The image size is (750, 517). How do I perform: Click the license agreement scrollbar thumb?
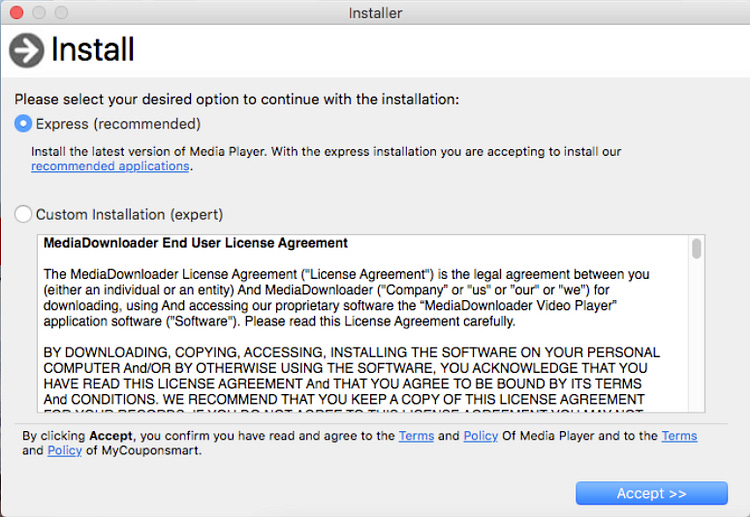tap(696, 248)
